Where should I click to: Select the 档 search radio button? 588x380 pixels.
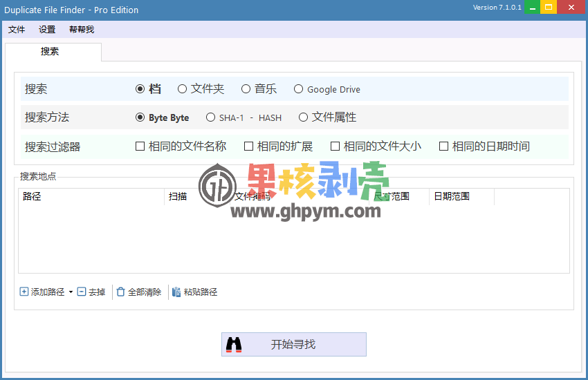click(140, 89)
